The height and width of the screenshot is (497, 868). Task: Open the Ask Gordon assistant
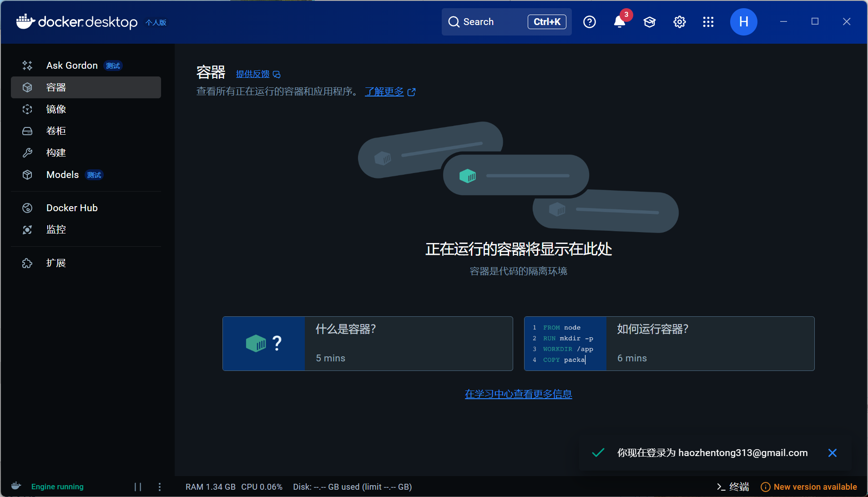pos(71,65)
